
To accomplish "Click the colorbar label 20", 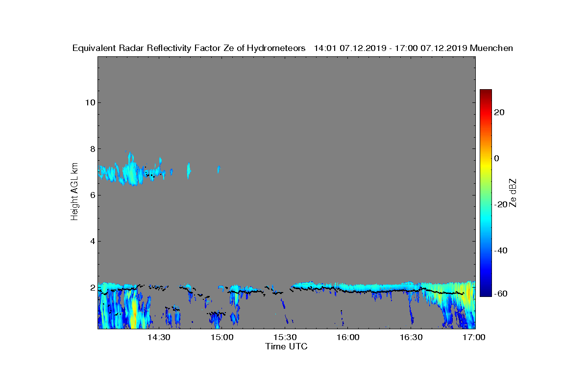I will (499, 112).
